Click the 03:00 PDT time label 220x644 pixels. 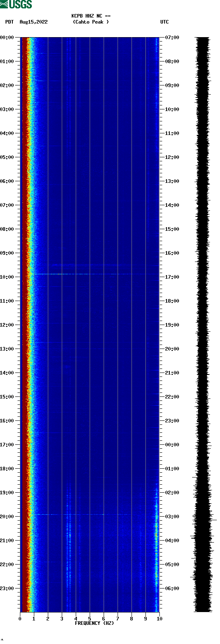tap(7, 109)
